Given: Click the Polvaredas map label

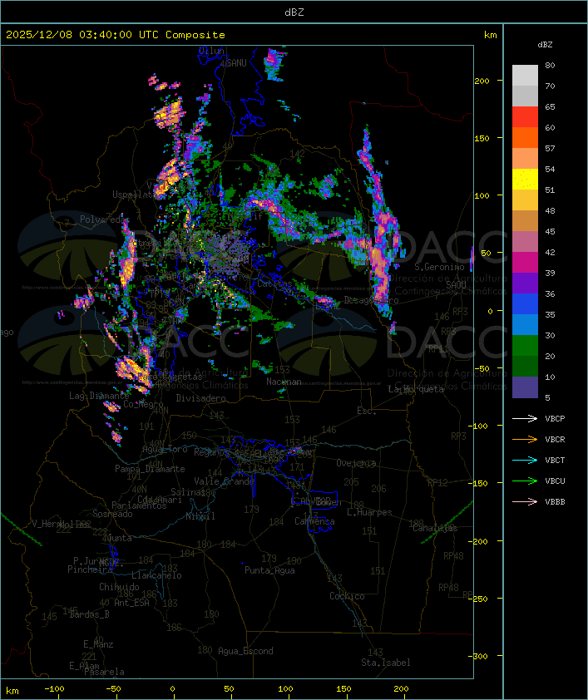Looking at the screenshot, I should [x=103, y=219].
